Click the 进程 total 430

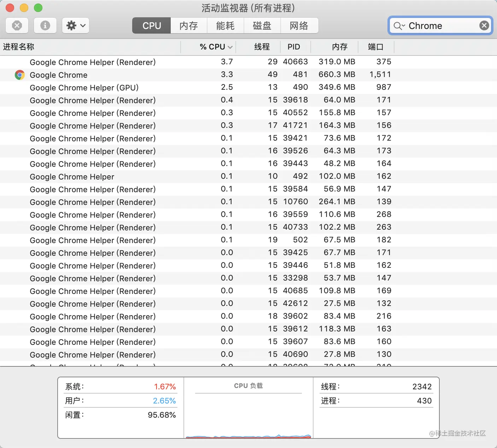(x=425, y=401)
